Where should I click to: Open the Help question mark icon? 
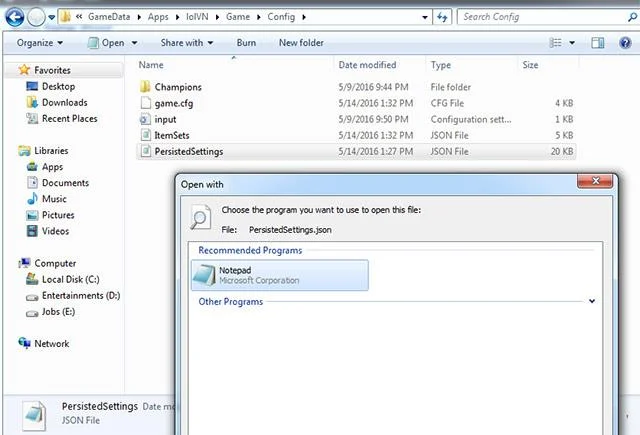click(625, 43)
